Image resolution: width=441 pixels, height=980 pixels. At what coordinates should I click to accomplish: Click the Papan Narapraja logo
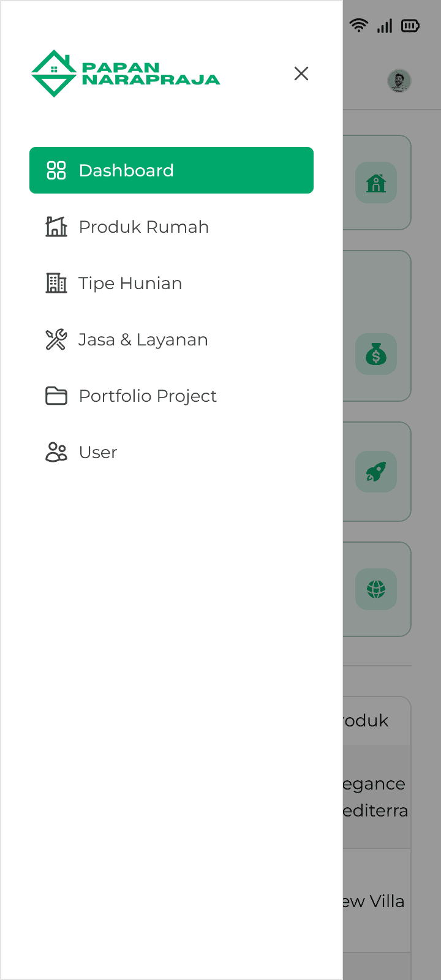coord(126,73)
